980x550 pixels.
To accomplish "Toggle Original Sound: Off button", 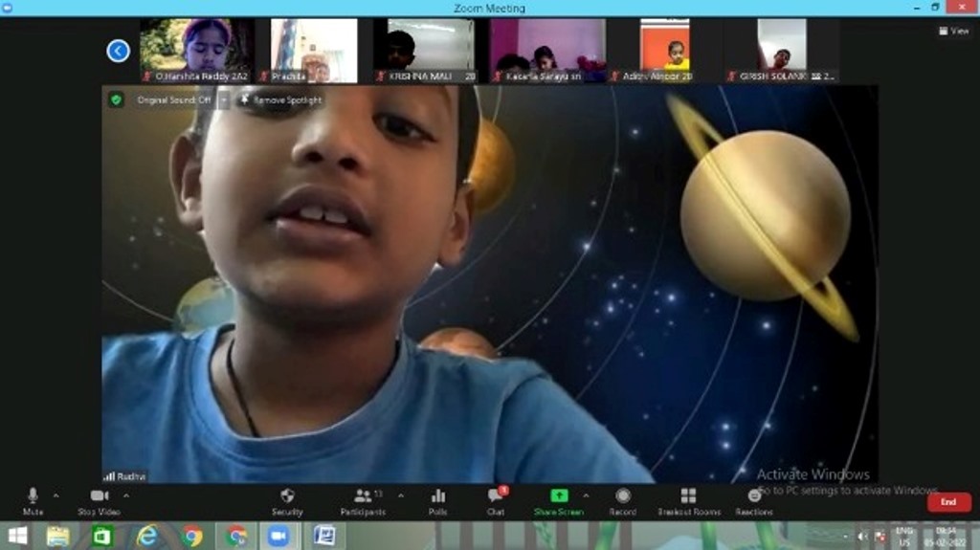I will pos(174,99).
